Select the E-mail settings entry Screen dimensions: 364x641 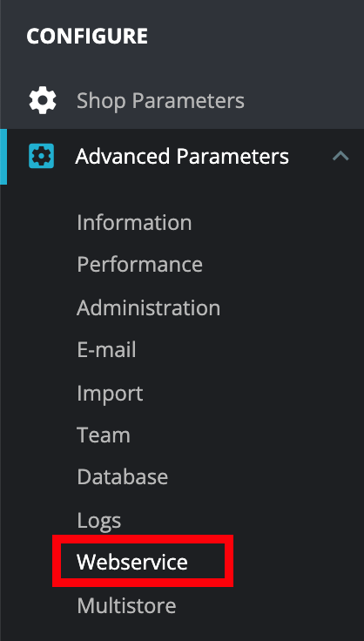tap(106, 350)
